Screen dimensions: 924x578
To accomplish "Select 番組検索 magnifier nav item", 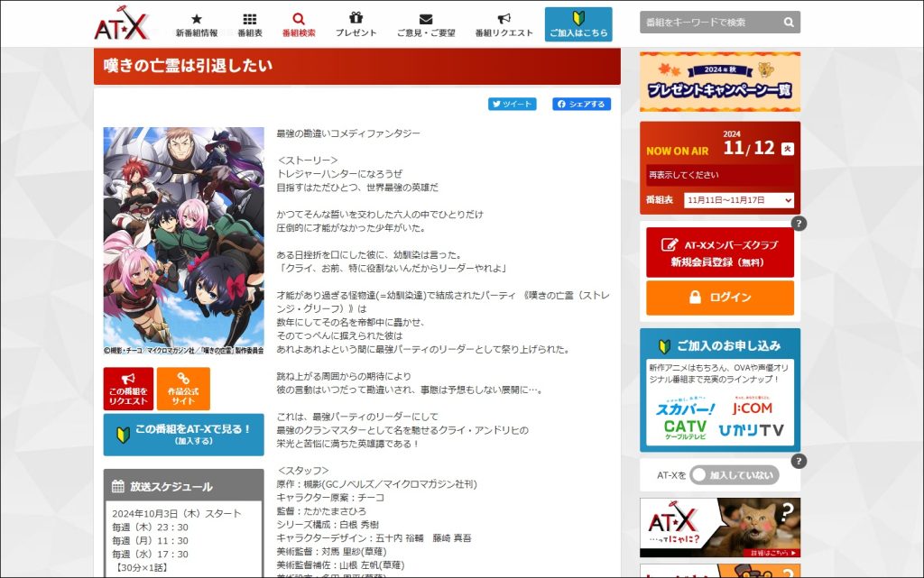I will click(x=299, y=24).
